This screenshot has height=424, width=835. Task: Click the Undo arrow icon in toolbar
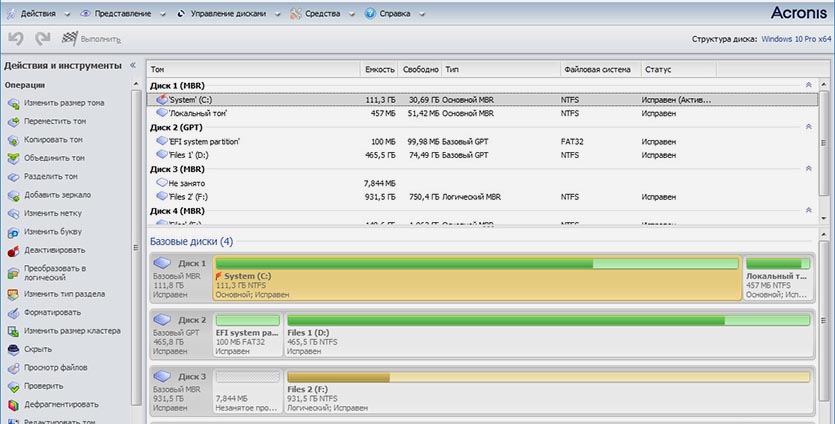tap(15, 39)
